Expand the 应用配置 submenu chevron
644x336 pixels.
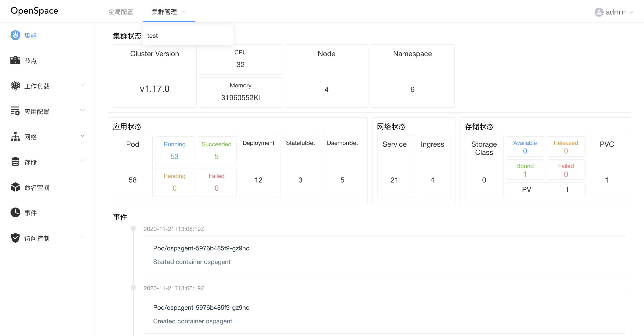pyautogui.click(x=82, y=111)
